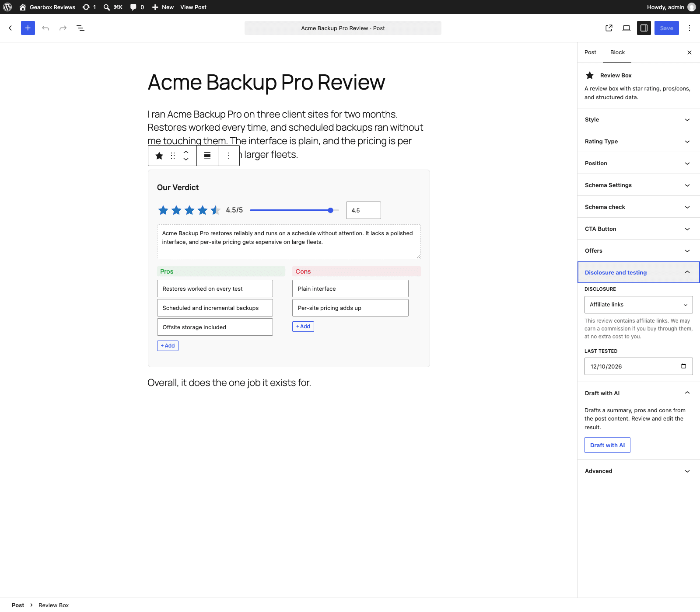700x612 pixels.
Task: Move the Review Box block down
Action: tap(186, 160)
